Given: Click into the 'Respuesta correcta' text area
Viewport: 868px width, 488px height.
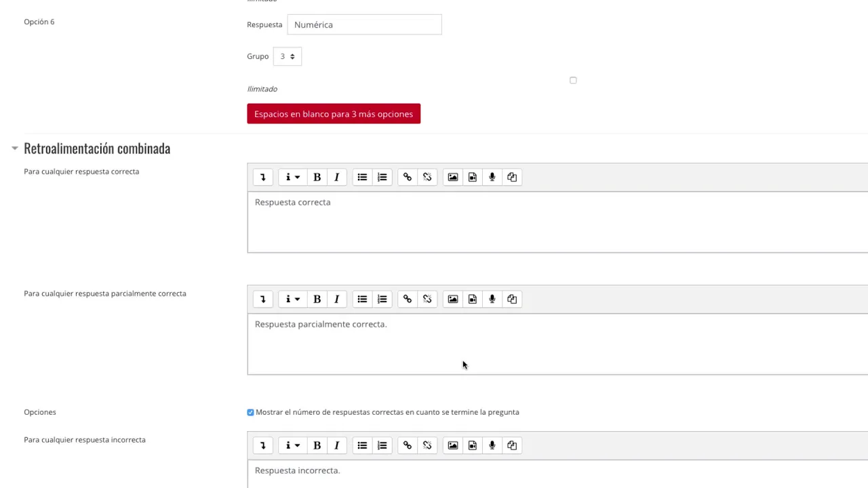Looking at the screenshot, I should tap(557, 222).
